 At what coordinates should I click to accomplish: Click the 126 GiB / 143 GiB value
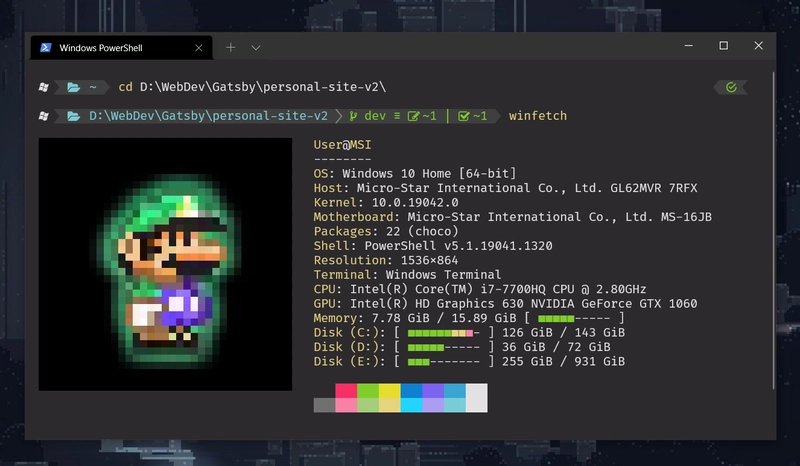[563, 333]
